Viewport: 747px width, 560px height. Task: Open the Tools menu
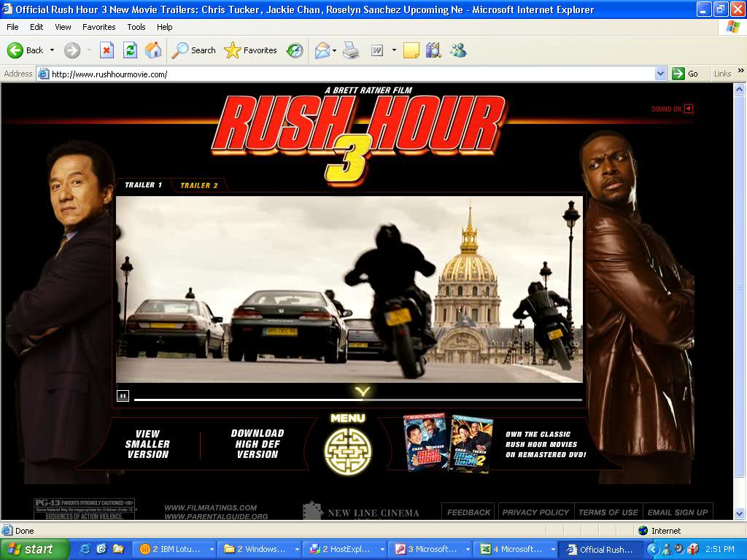(x=136, y=27)
